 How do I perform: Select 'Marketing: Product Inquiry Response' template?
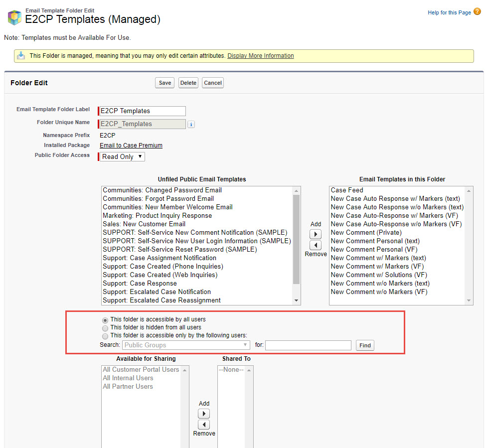click(158, 215)
